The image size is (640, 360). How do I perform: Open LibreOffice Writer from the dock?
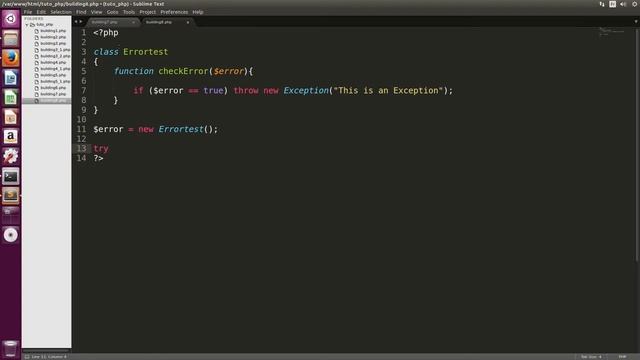tap(11, 78)
